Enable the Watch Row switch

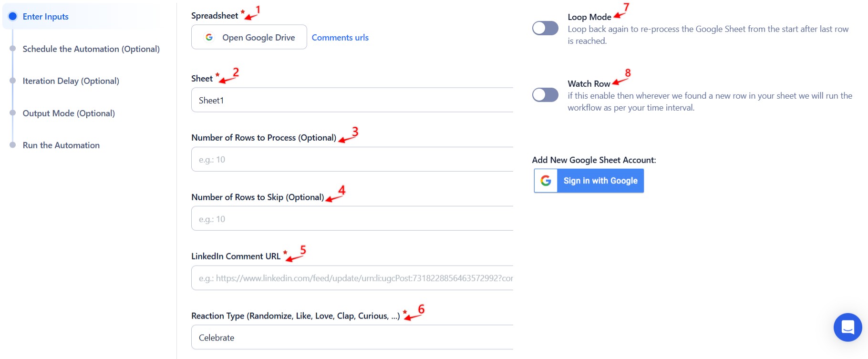[545, 95]
